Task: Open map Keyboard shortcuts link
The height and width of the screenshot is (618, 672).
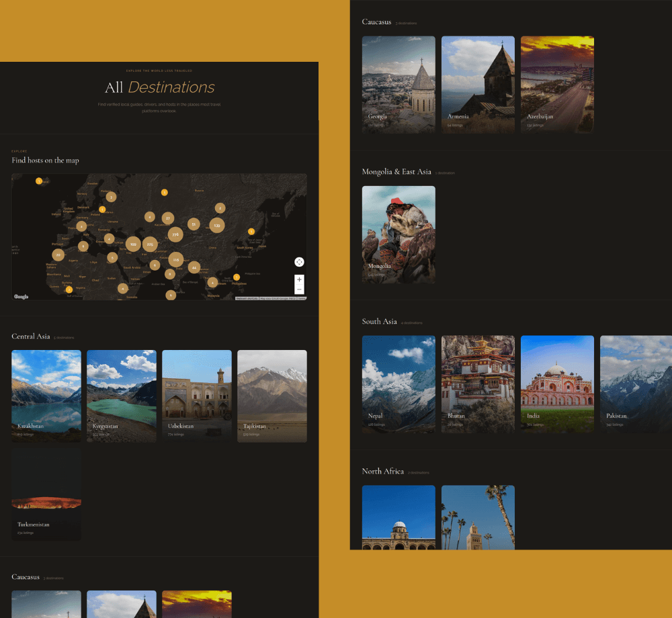Action: (247, 298)
